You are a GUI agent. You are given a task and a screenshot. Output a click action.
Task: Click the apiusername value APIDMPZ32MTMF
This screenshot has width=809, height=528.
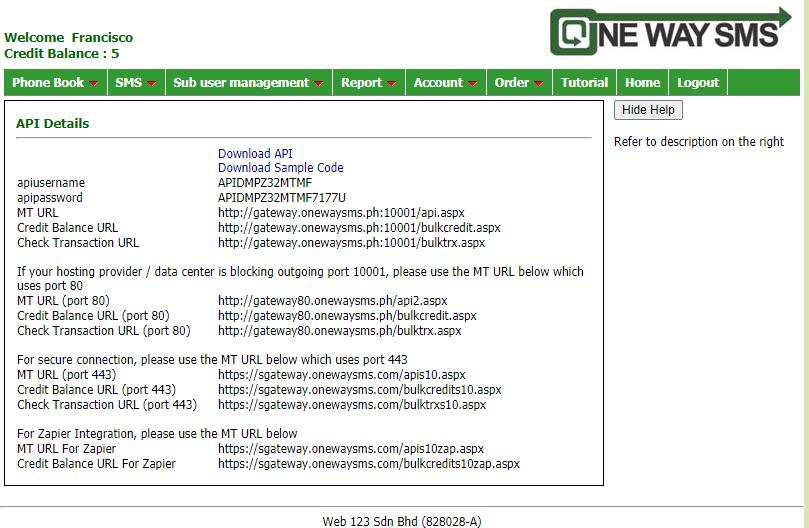[x=265, y=183]
